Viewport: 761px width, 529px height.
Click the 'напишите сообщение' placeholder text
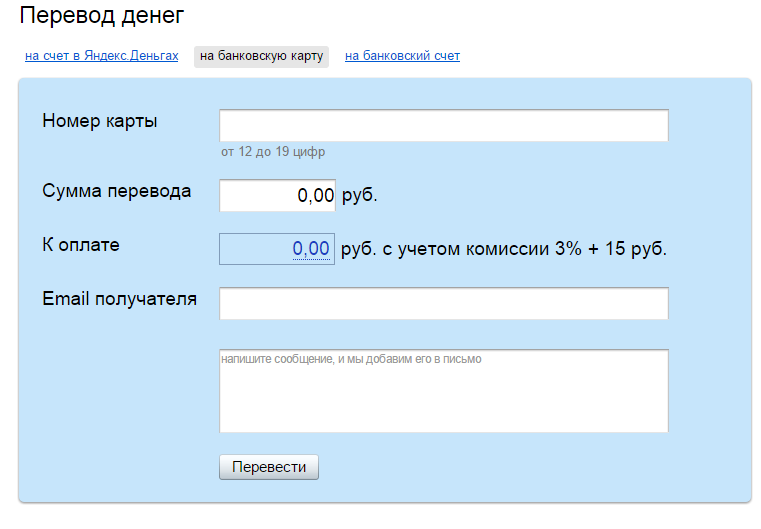(x=350, y=358)
